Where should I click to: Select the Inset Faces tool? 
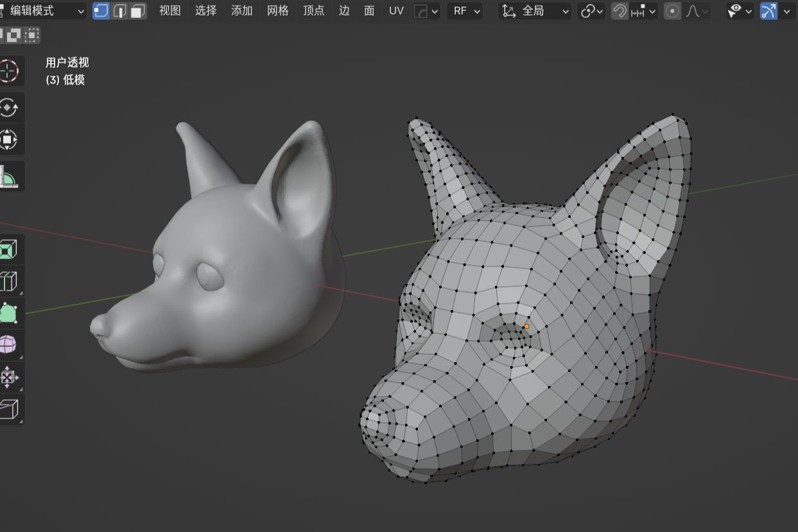pos(12,280)
